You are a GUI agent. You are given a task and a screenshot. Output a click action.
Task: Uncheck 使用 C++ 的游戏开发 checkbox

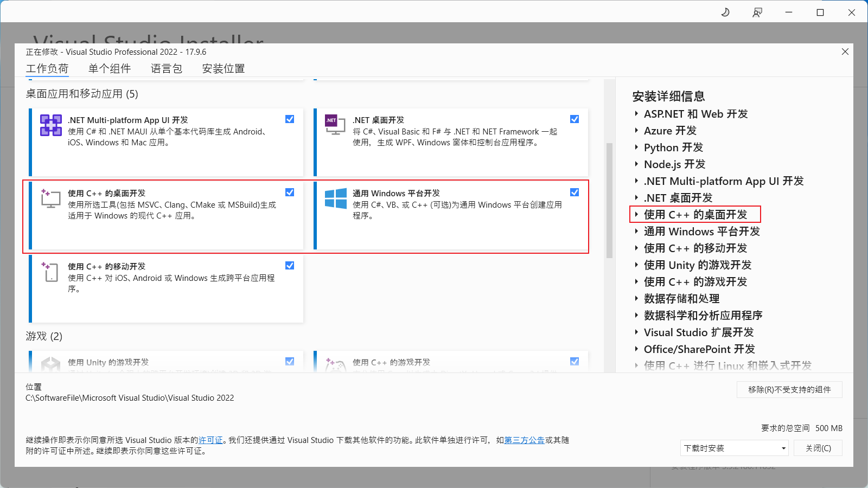575,362
